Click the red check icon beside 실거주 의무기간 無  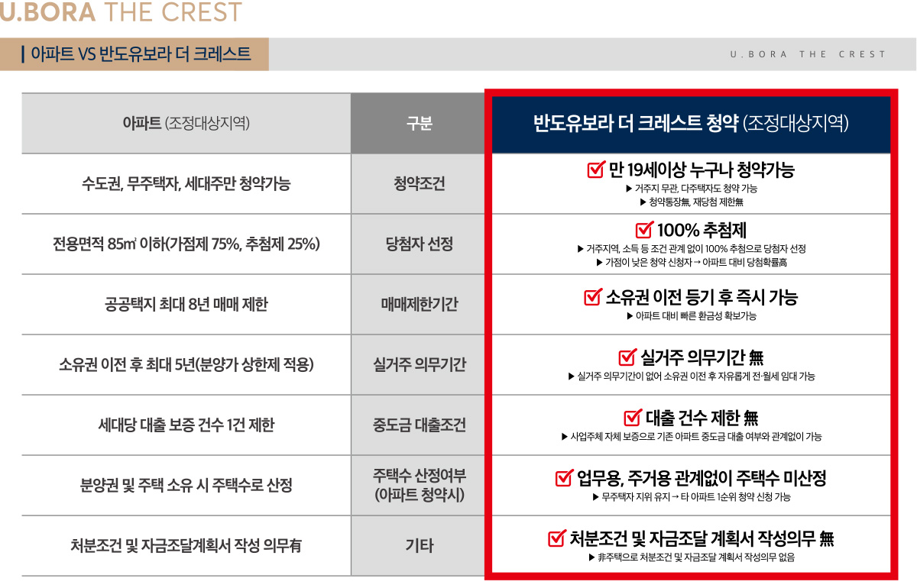pos(627,357)
